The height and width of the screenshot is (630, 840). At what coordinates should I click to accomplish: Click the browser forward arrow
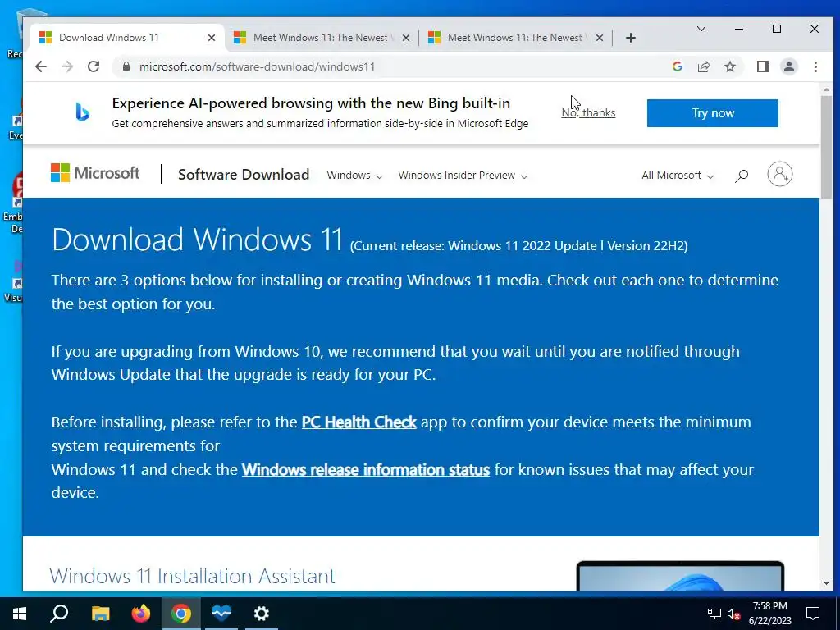[67, 66]
